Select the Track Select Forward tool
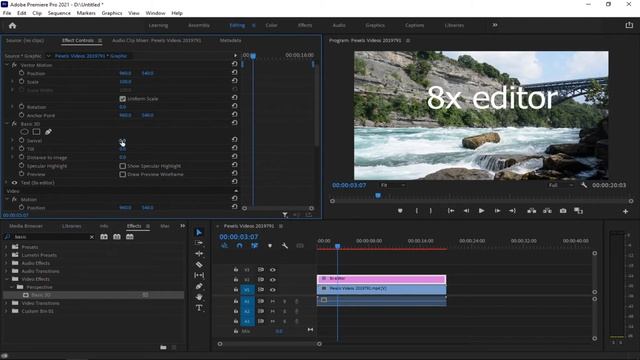640x360 pixels. click(199, 243)
